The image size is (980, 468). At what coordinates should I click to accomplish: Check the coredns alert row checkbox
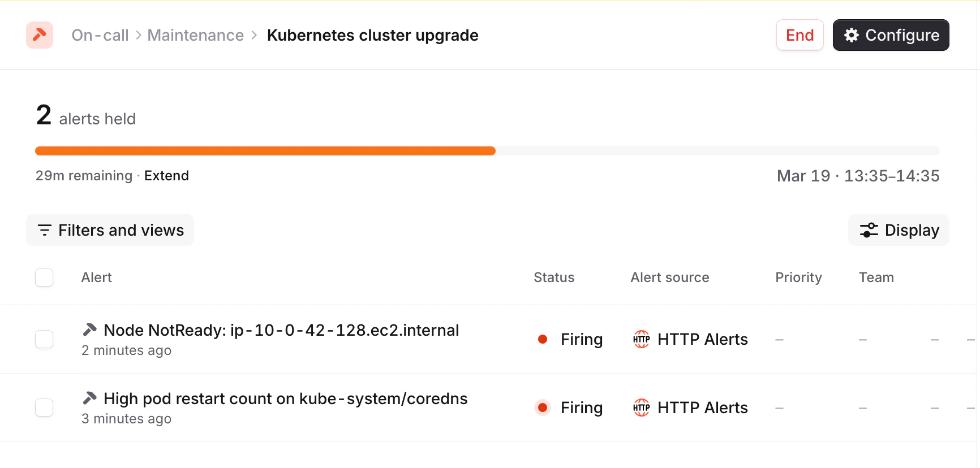click(x=44, y=408)
